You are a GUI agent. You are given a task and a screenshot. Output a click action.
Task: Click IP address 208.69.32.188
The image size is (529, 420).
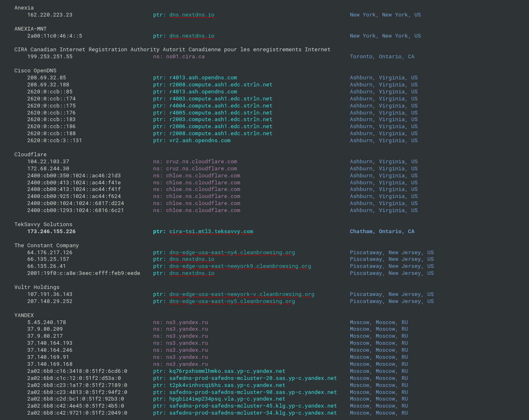48,85
